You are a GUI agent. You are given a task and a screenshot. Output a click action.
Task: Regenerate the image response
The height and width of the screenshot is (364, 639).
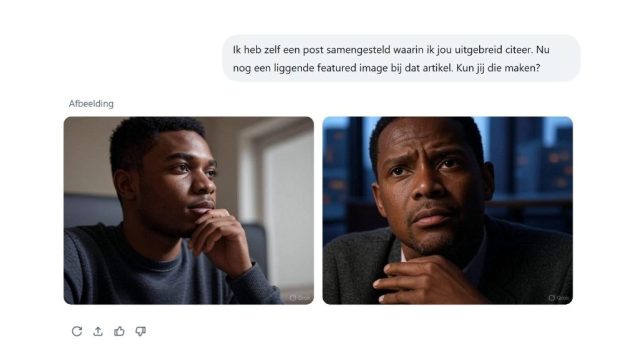pos(77,331)
